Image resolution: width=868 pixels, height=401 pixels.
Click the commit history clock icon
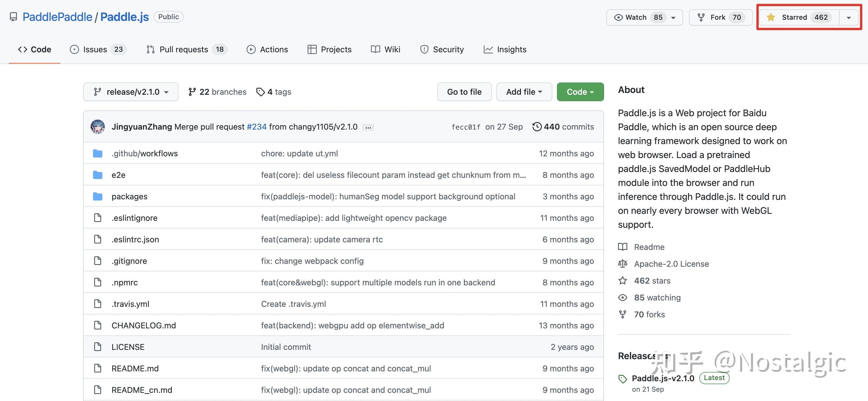537,127
